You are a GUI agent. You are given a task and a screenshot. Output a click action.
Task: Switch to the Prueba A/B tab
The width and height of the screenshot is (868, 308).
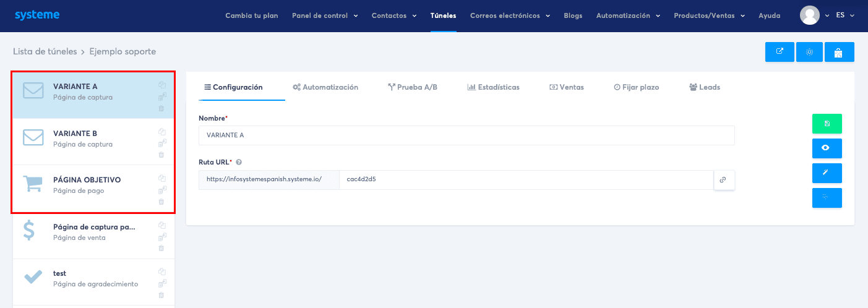[x=413, y=87]
